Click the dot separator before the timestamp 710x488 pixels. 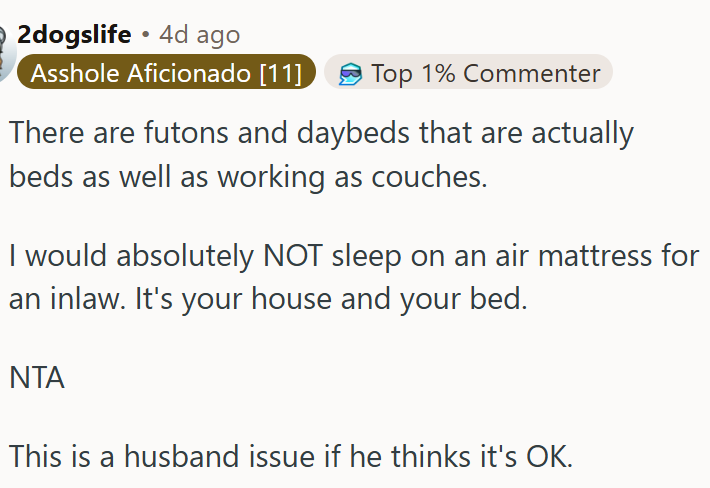point(145,35)
